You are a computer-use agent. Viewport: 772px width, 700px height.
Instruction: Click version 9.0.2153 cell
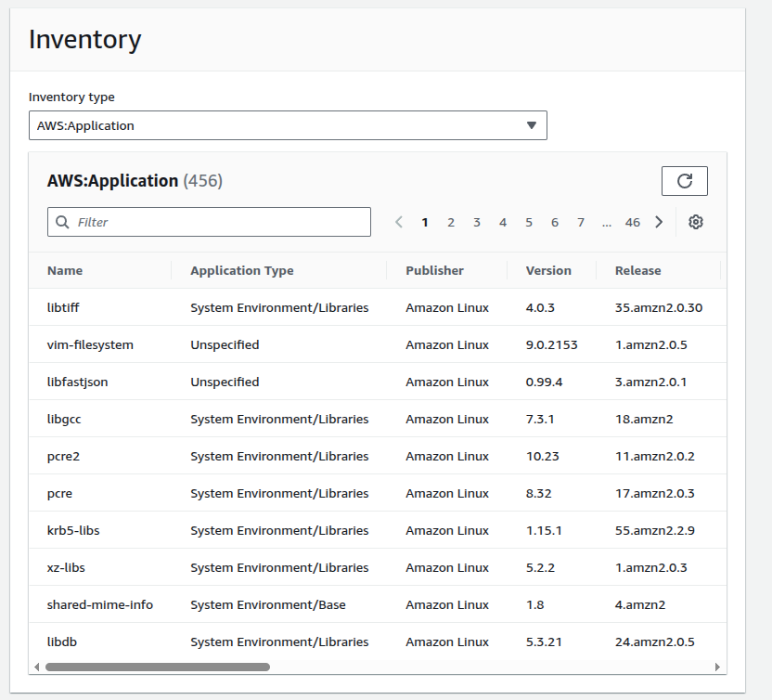tap(551, 344)
